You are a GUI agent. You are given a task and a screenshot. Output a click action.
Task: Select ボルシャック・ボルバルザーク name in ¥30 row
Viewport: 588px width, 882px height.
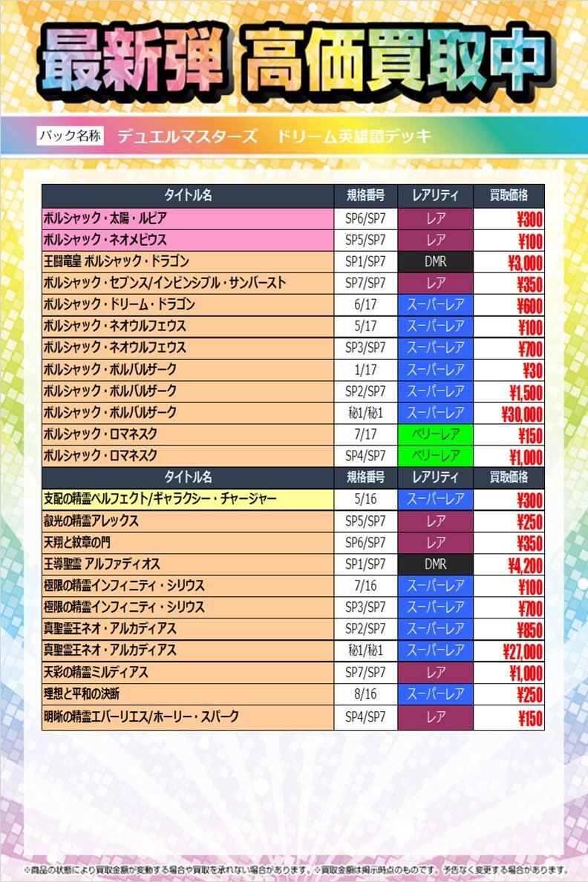[x=111, y=370]
